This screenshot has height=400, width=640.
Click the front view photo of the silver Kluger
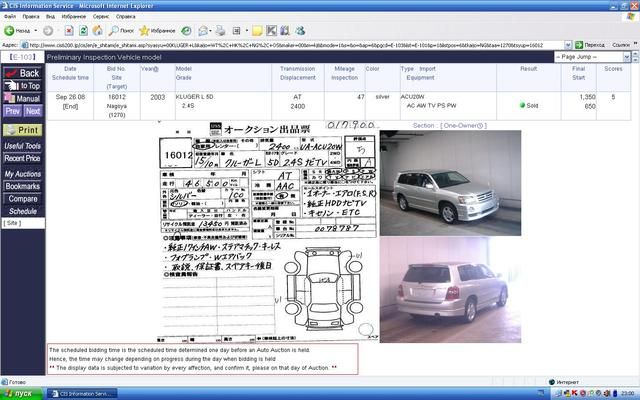(450, 183)
